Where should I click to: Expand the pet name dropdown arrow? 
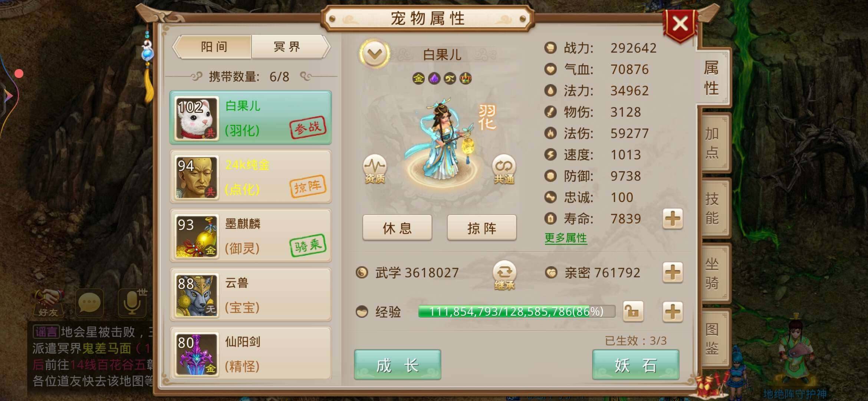tap(375, 55)
